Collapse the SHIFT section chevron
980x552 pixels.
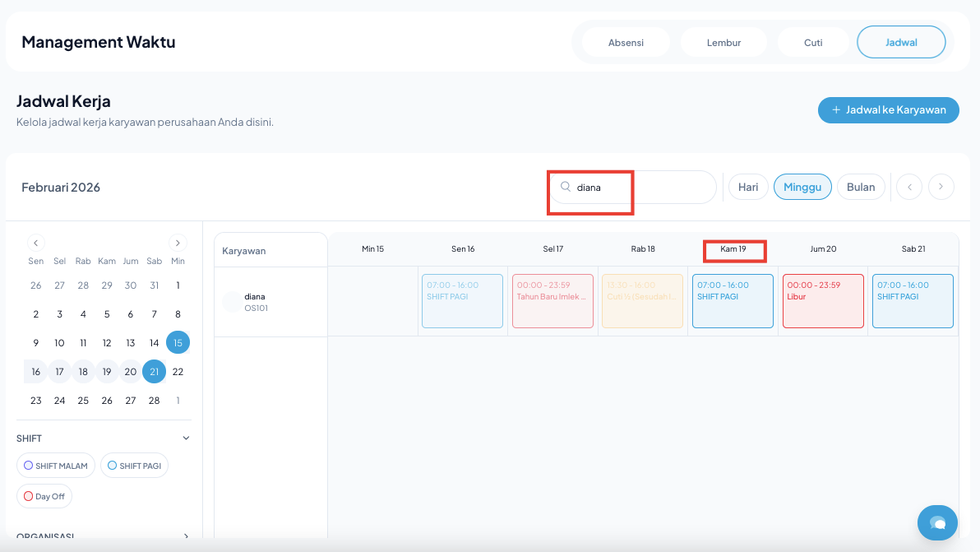pyautogui.click(x=186, y=438)
